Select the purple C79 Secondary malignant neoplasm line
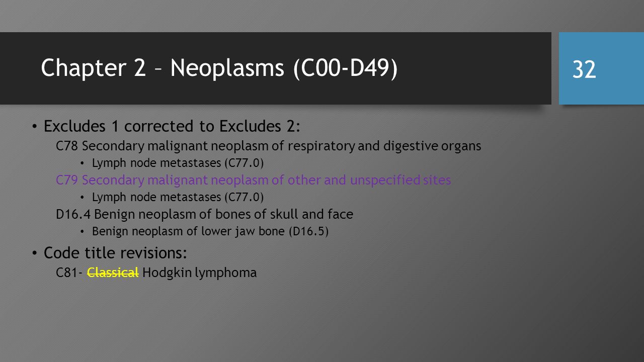 point(254,180)
